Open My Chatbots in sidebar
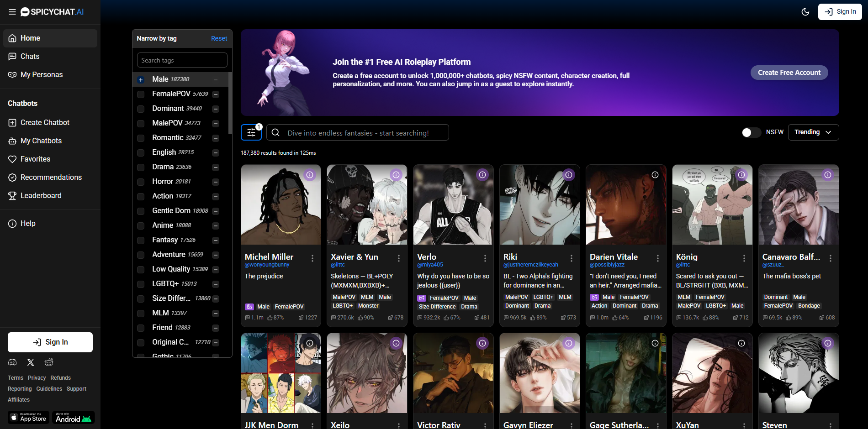This screenshot has height=429, width=868. tap(50, 141)
